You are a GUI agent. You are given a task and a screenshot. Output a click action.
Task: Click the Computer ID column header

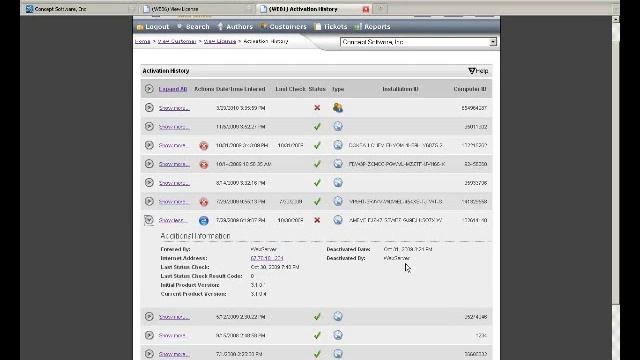(470, 89)
